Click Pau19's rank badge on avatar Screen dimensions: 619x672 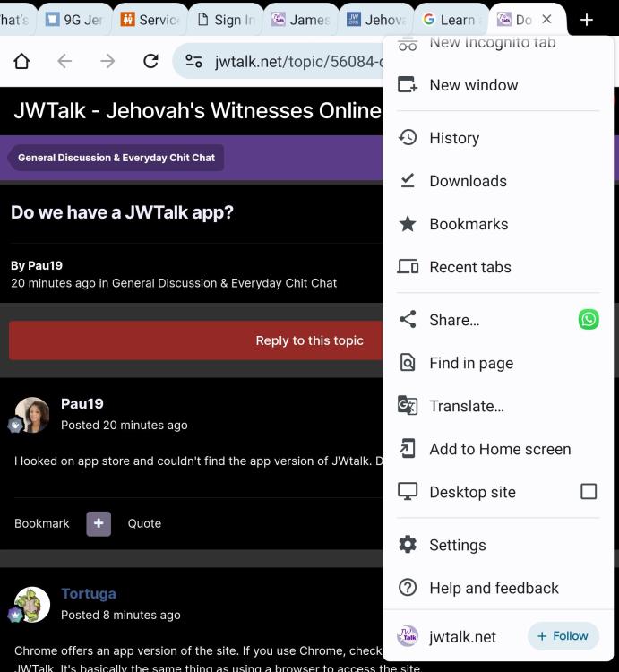tap(15, 425)
